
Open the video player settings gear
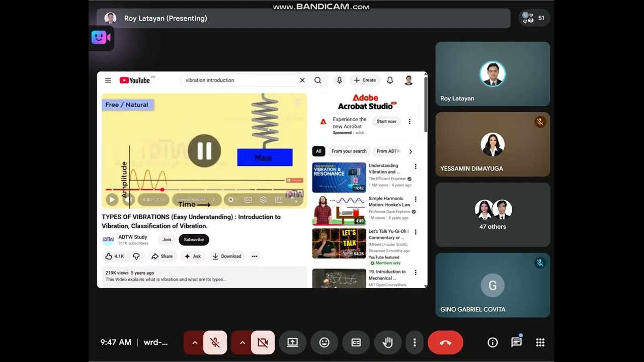point(263,200)
